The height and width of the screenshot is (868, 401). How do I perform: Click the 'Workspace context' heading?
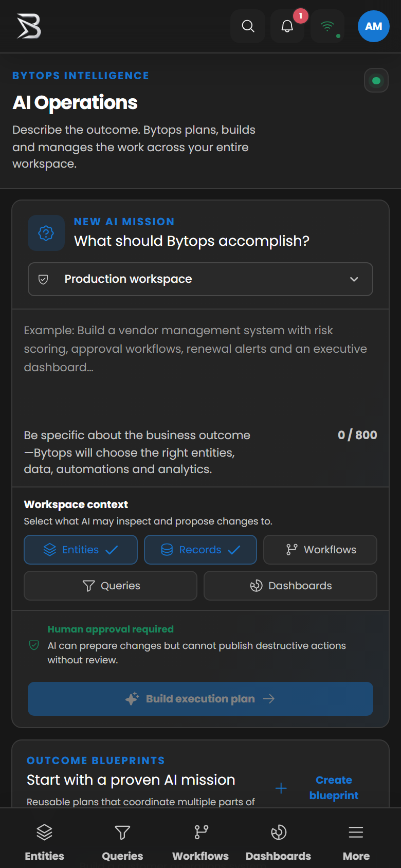(76, 504)
